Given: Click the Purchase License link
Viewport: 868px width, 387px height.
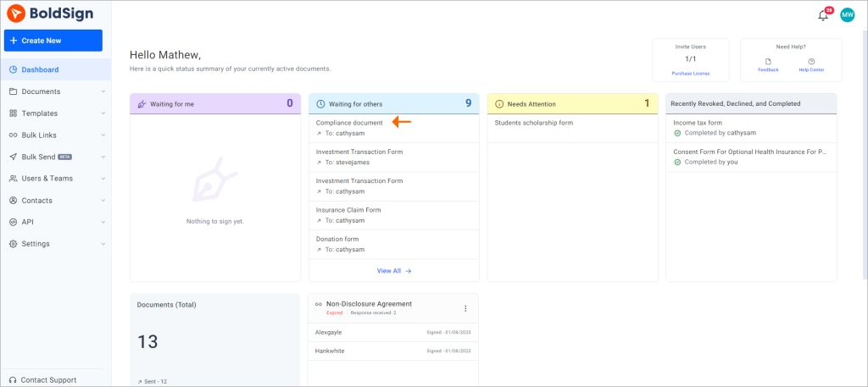Looking at the screenshot, I should [x=690, y=74].
